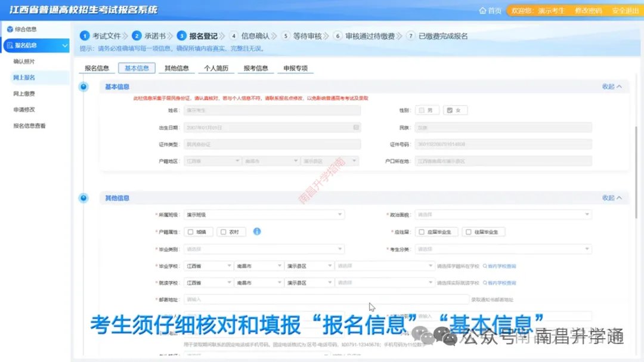The image size is (644, 362).
Task: Click step 5 circle 等待审核
Action: 286,36
